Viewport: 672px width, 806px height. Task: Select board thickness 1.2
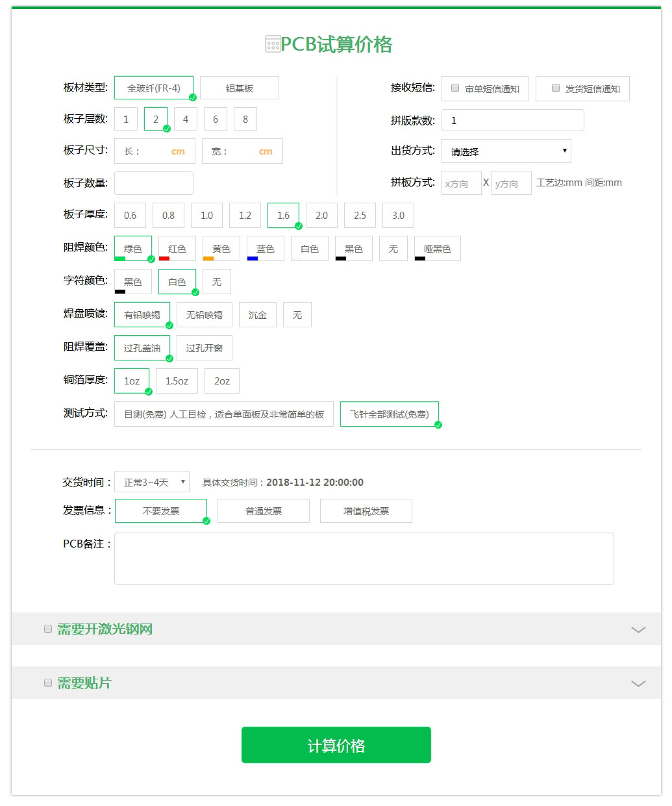click(245, 215)
